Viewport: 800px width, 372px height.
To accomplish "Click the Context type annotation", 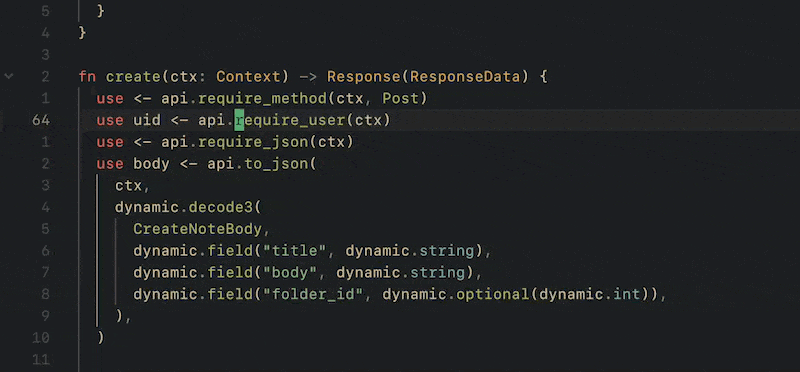I will [248, 77].
